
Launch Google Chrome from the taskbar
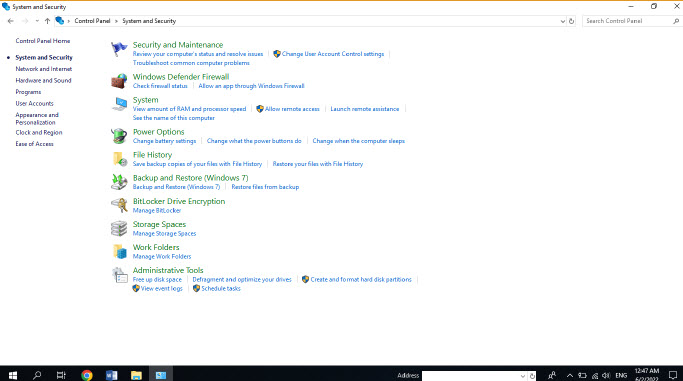pos(87,375)
